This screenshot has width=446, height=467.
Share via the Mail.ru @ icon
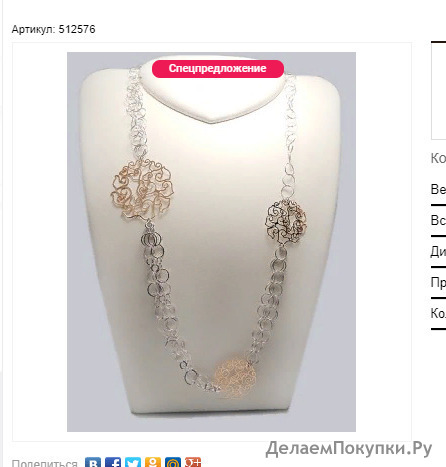coord(173,463)
